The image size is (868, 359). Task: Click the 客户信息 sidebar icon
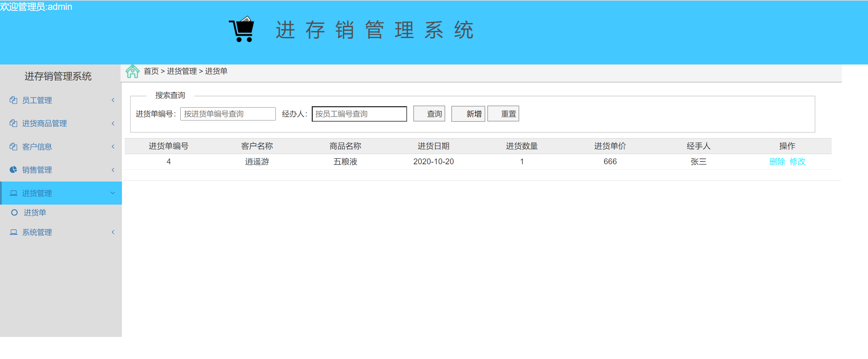click(x=13, y=147)
